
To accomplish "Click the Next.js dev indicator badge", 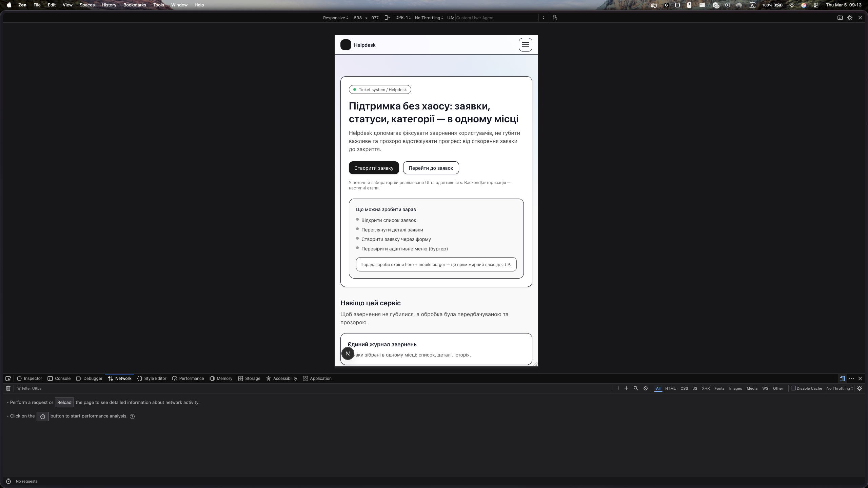I will 348,353.
